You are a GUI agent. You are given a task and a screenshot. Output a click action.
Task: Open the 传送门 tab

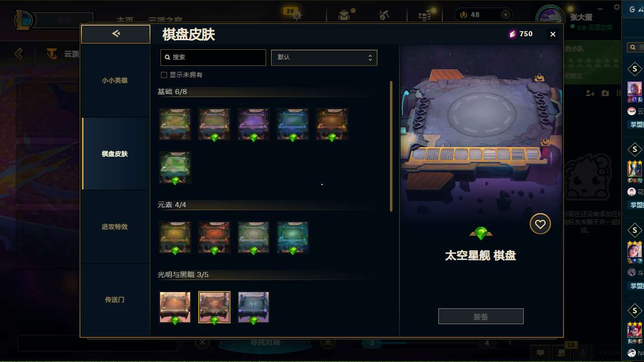point(115,300)
